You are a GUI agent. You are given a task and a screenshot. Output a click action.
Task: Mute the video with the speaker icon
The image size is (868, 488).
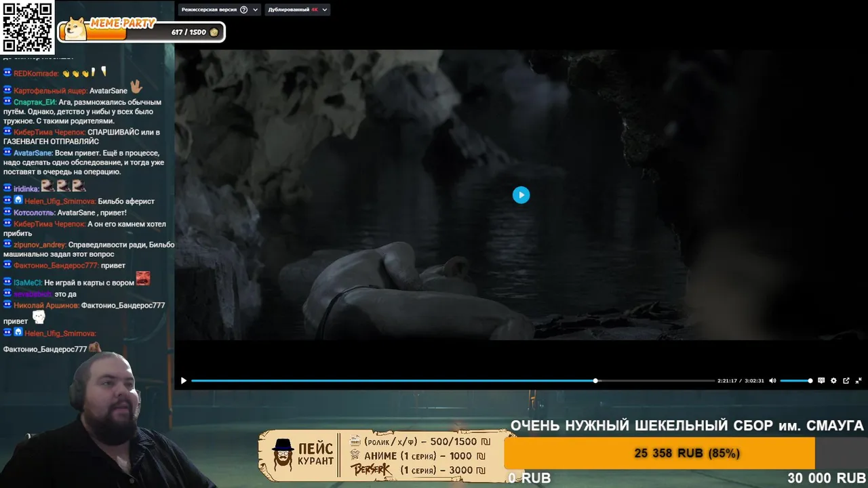772,381
